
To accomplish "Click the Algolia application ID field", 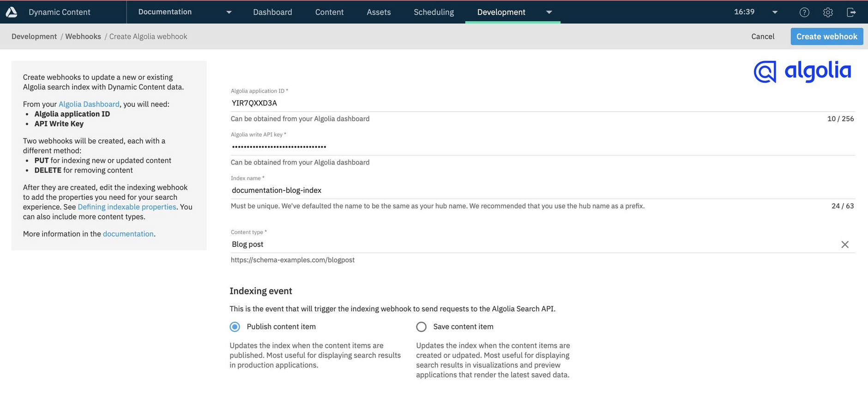I will 543,103.
